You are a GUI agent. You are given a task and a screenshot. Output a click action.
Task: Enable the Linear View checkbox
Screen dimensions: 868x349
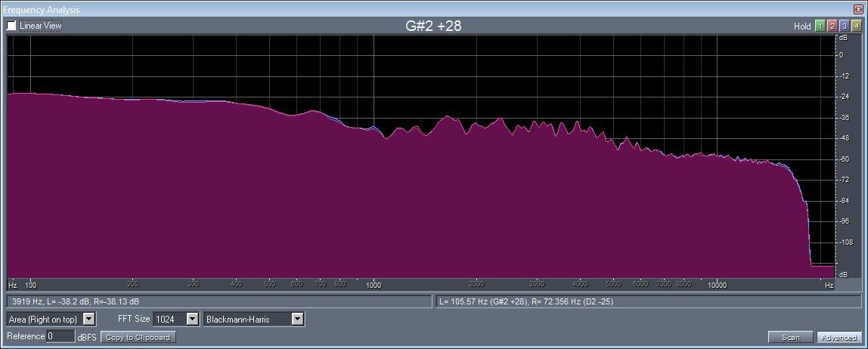(x=11, y=26)
